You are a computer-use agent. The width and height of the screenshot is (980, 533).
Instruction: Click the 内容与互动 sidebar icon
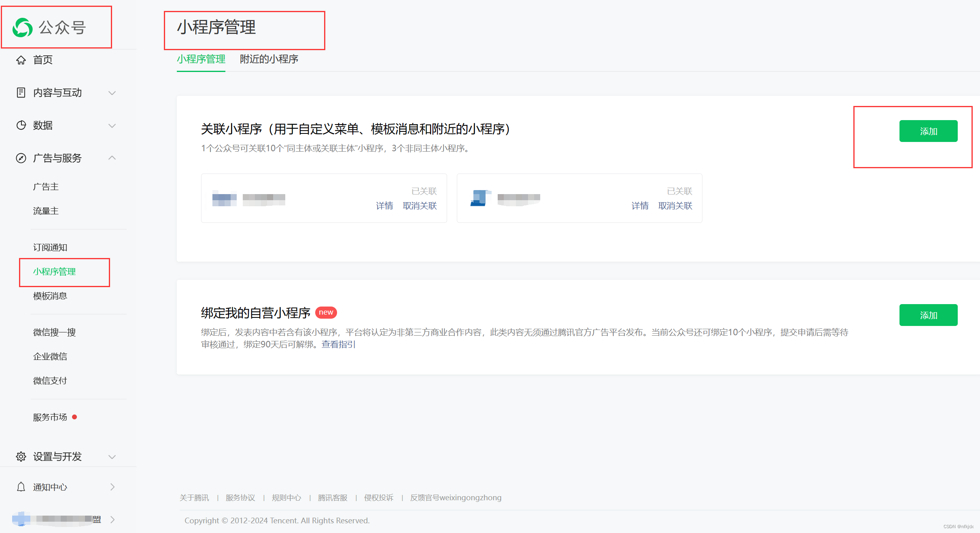(x=22, y=93)
